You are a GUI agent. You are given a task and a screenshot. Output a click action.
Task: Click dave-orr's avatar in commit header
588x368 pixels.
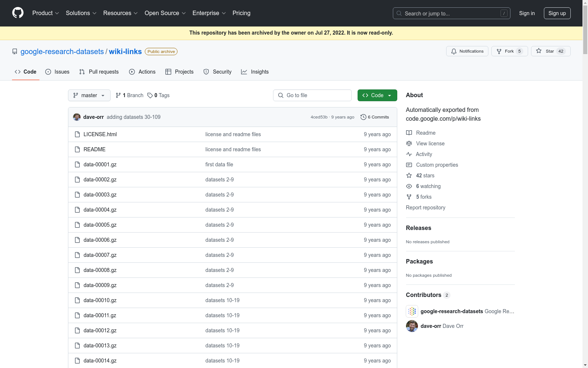(x=77, y=117)
